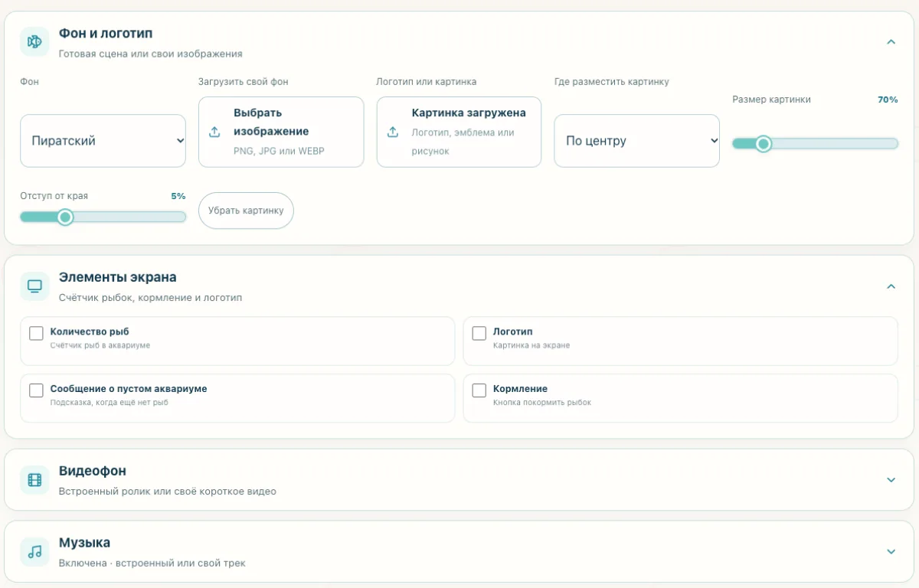Image resolution: width=919 pixels, height=588 pixels.
Task: Click the Загрузить свой фон label
Action: click(244, 82)
